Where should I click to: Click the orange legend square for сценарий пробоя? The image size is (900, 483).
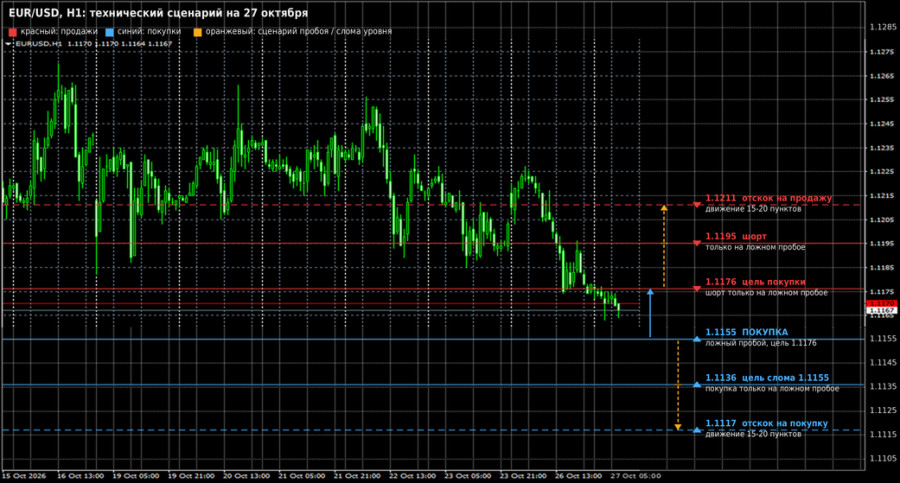click(x=197, y=32)
